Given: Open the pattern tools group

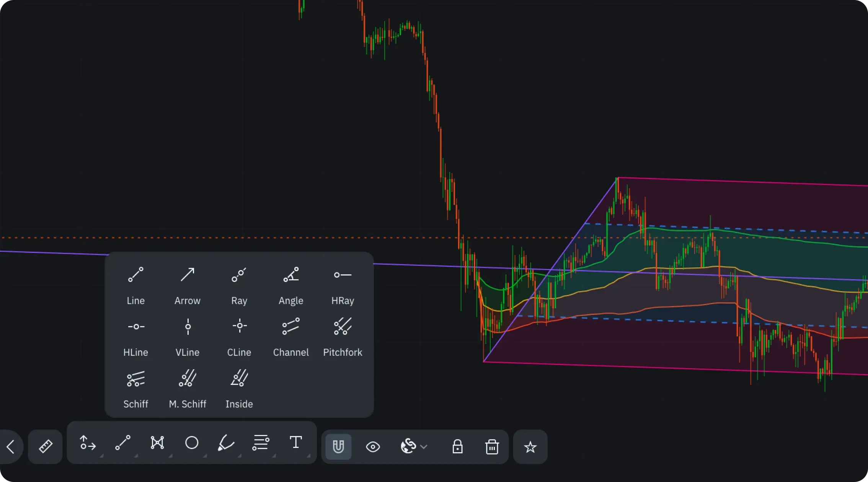Looking at the screenshot, I should [x=157, y=443].
